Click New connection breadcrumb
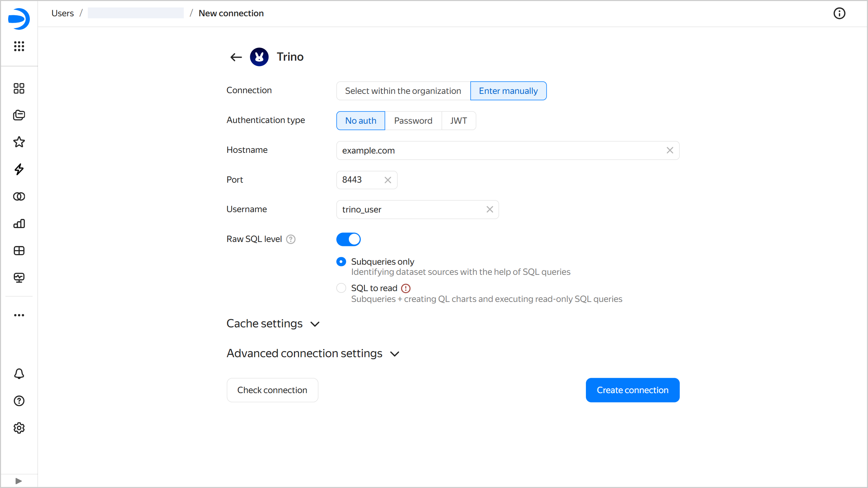The image size is (868, 488). click(231, 13)
